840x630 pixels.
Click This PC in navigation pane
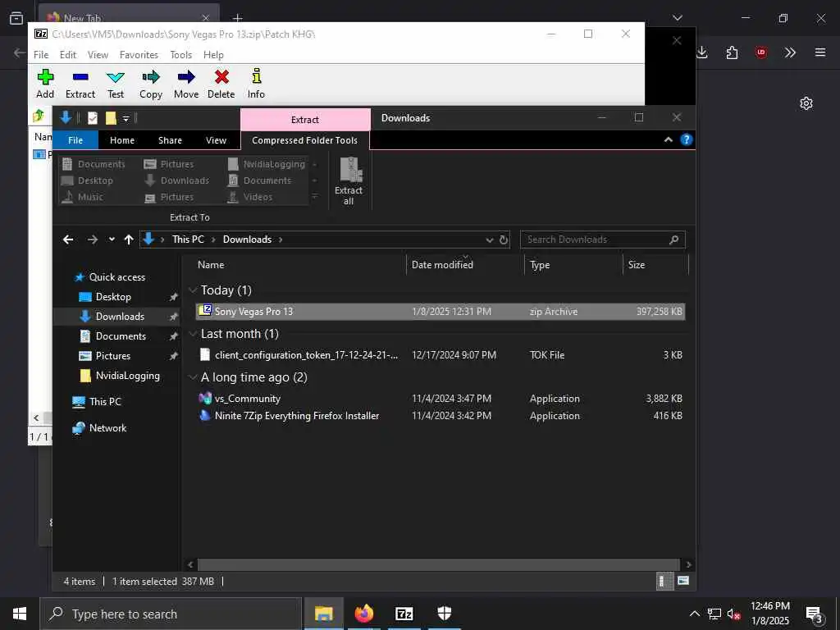click(x=105, y=402)
